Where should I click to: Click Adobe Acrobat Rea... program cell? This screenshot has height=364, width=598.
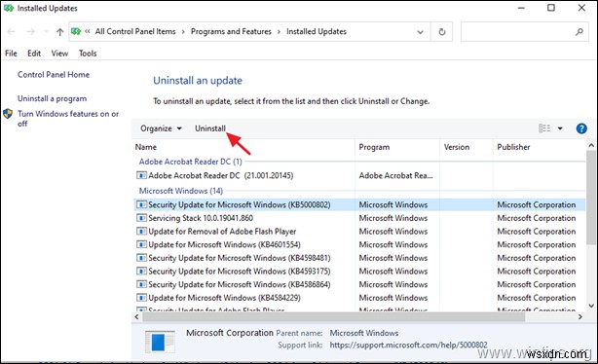(x=395, y=176)
